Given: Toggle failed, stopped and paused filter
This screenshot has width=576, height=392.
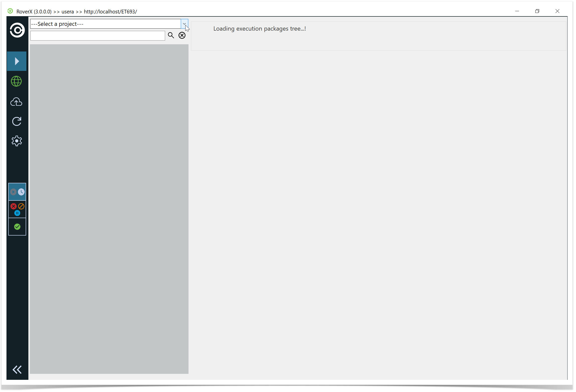Looking at the screenshot, I should (17, 209).
